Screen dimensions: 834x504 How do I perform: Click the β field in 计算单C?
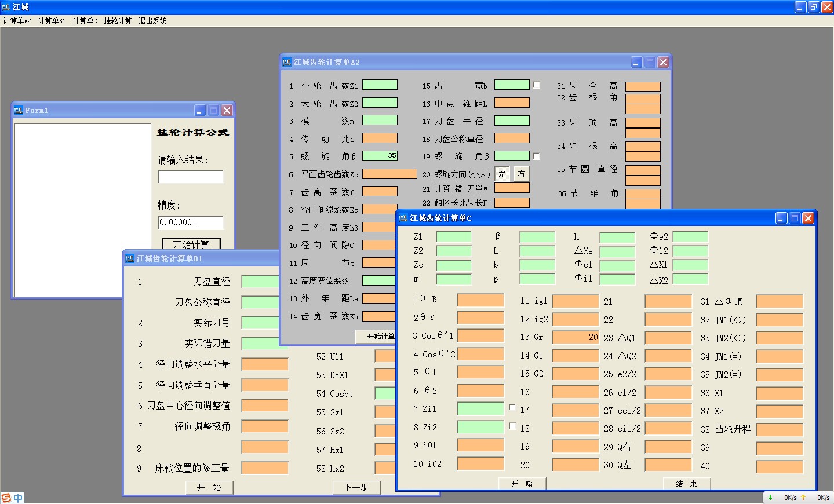(537, 236)
